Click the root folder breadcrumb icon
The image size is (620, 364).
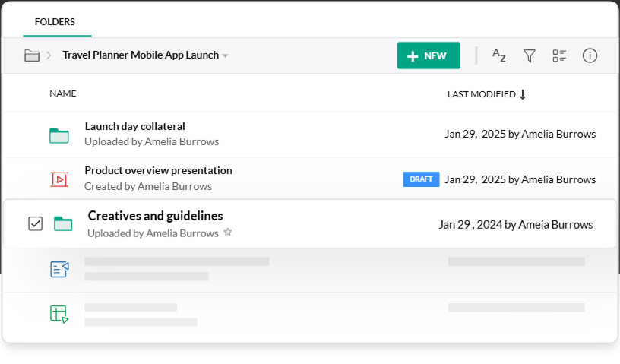32,55
